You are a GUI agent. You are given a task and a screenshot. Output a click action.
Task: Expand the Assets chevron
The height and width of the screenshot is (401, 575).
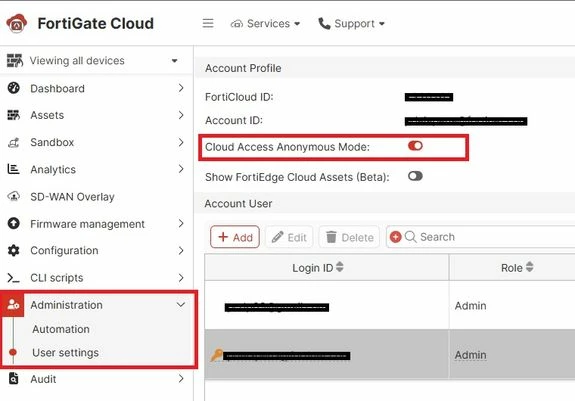181,115
